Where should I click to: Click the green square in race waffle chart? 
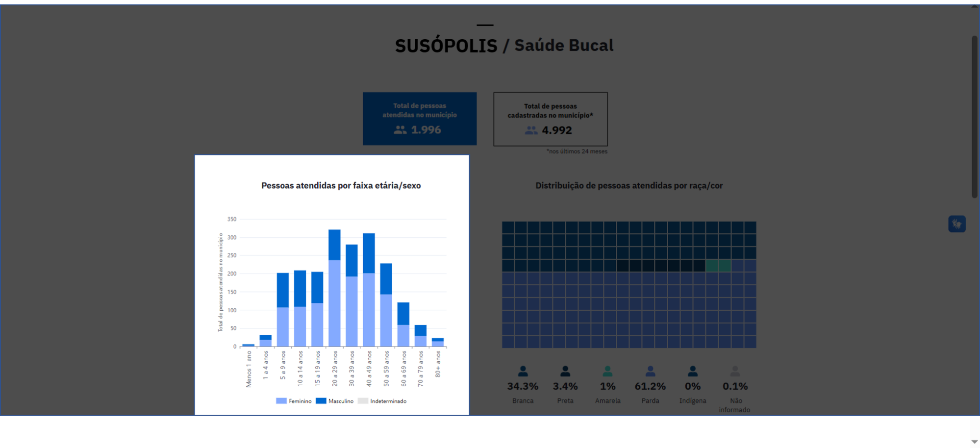tap(718, 266)
